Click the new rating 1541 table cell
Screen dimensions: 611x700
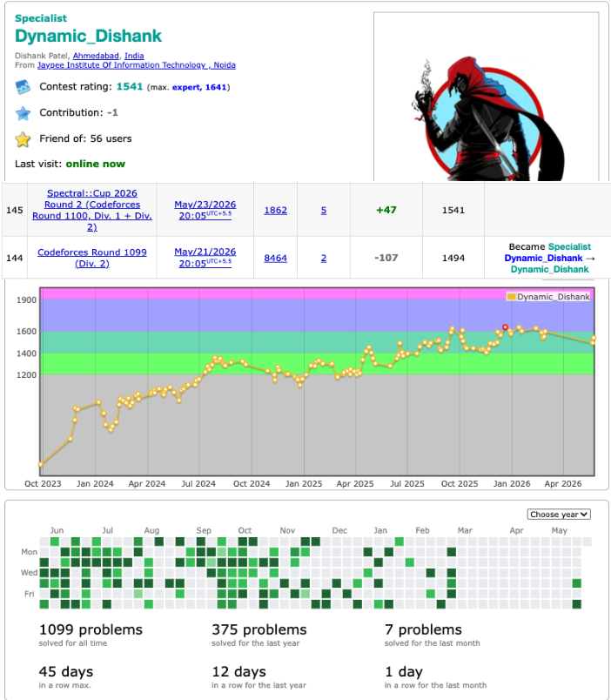[453, 211]
